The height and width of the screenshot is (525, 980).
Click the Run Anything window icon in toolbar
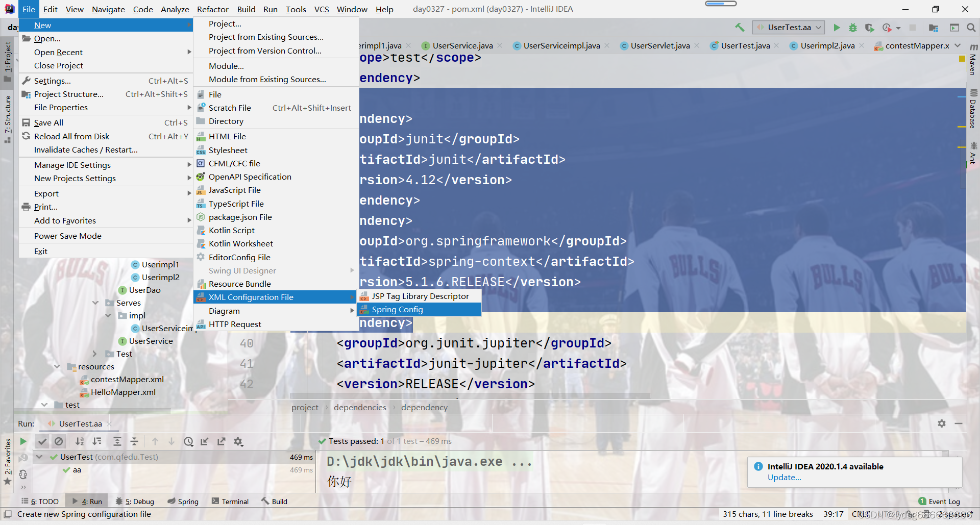tap(954, 28)
